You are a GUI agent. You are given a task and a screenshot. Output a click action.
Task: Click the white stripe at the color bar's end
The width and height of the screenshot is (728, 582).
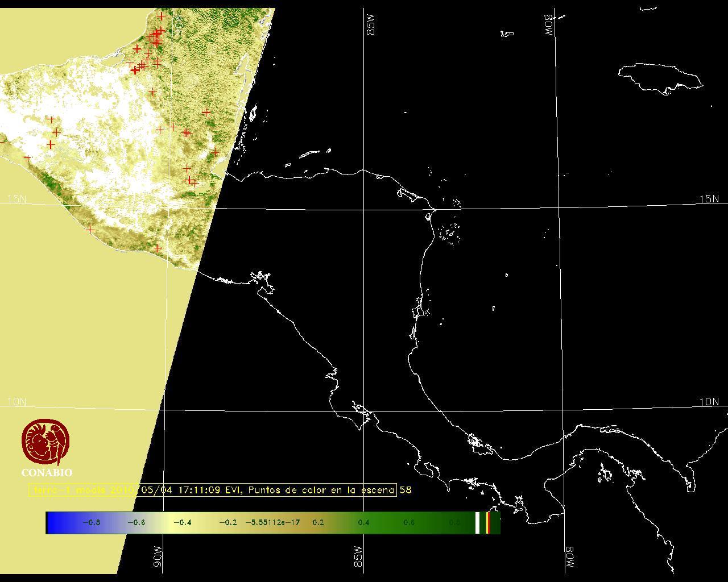coord(477,523)
